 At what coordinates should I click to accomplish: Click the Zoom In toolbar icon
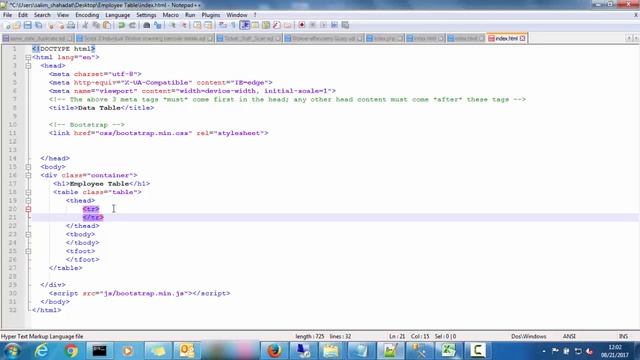point(172,25)
